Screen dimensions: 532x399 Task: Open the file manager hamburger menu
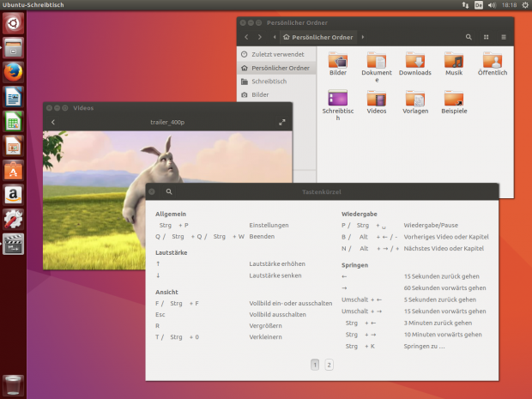[504, 37]
